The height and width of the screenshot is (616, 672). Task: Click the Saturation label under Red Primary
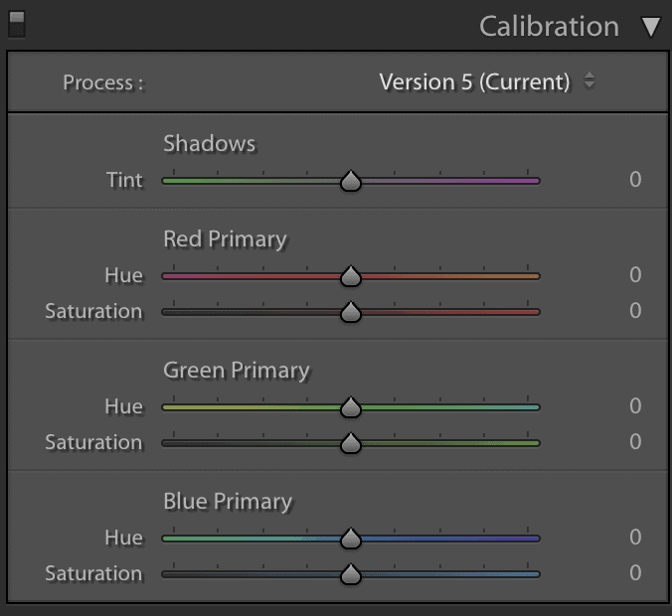[x=93, y=311]
